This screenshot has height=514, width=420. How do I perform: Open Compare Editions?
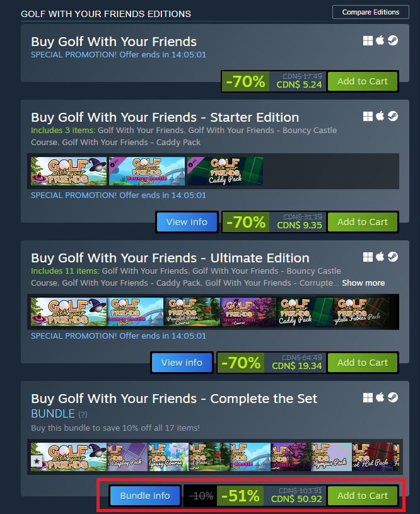370,12
